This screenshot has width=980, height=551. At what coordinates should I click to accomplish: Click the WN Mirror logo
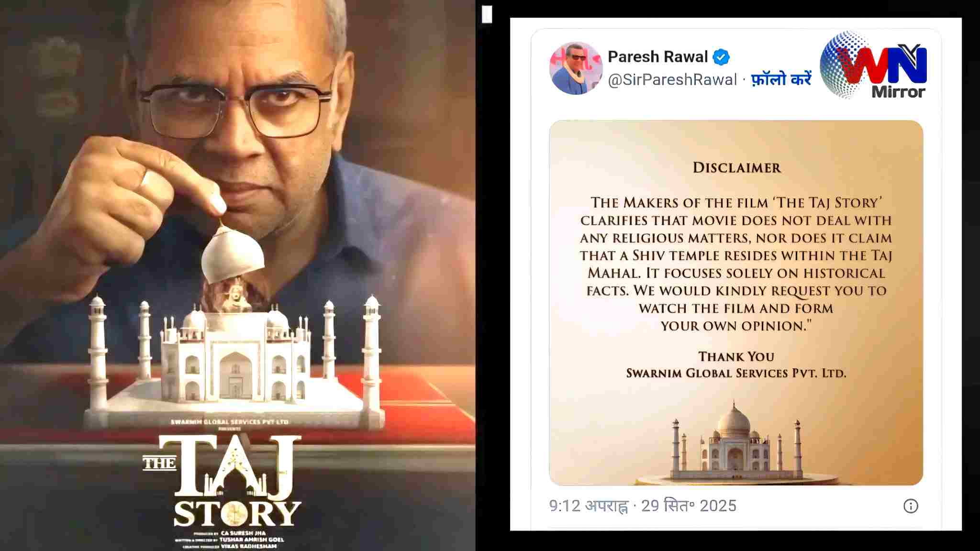tap(874, 65)
